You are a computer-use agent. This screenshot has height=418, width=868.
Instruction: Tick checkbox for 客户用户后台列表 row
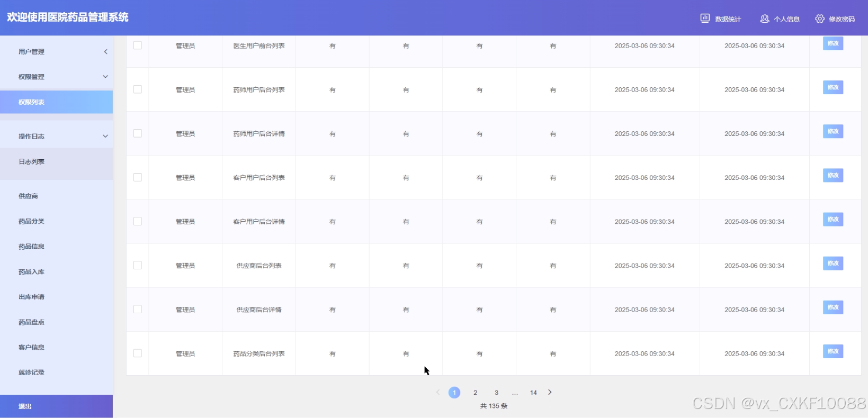(138, 177)
